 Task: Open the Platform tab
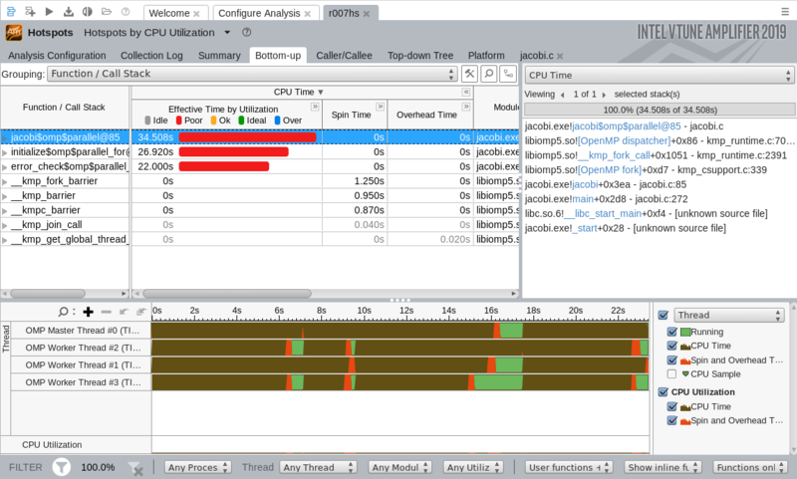(486, 55)
